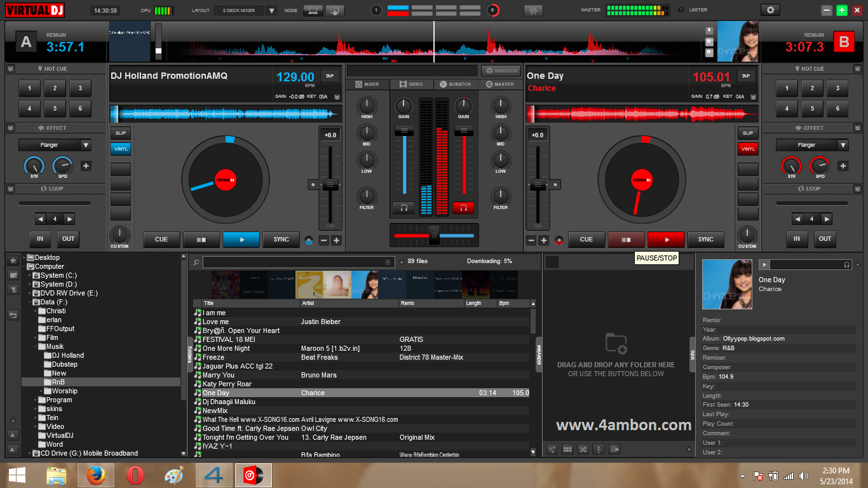Expand the Worship folder
868x488 pixels.
point(41,391)
